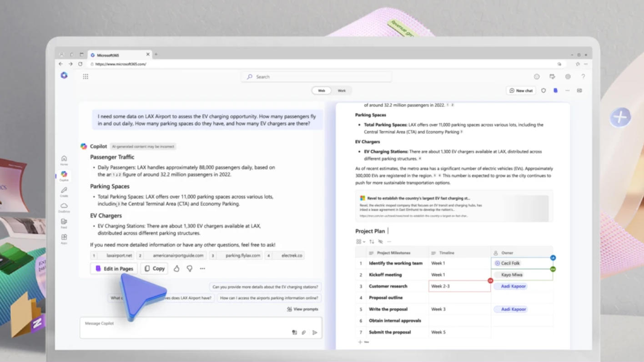This screenshot has height=362, width=644.
Task: Open the settings gear icon
Action: [x=568, y=77]
